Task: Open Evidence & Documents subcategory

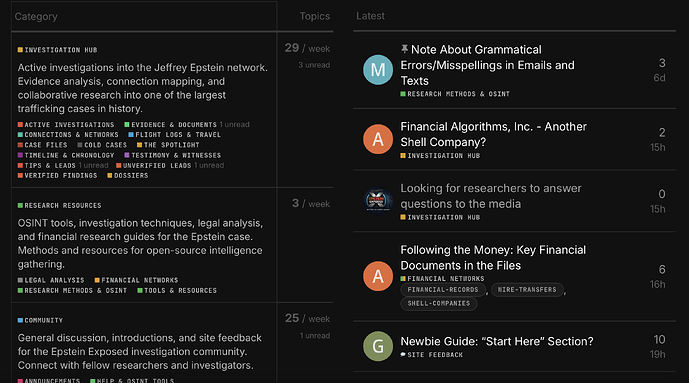Action: [x=170, y=125]
